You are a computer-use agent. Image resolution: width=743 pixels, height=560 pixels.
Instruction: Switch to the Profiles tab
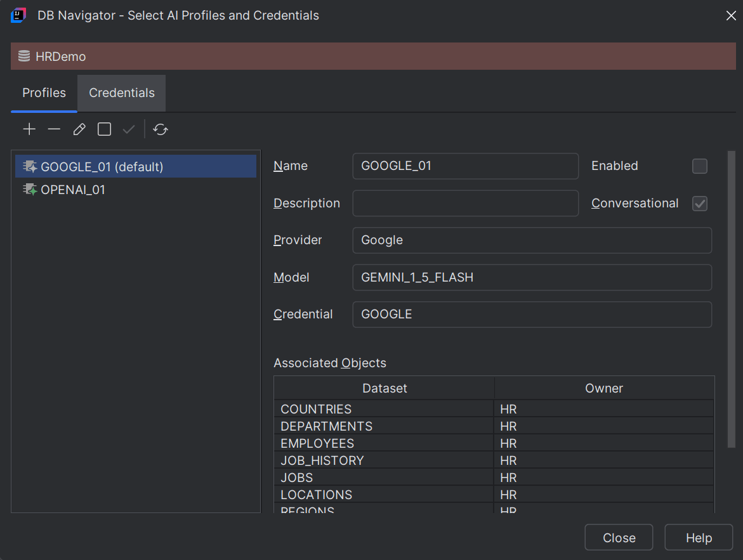[44, 93]
